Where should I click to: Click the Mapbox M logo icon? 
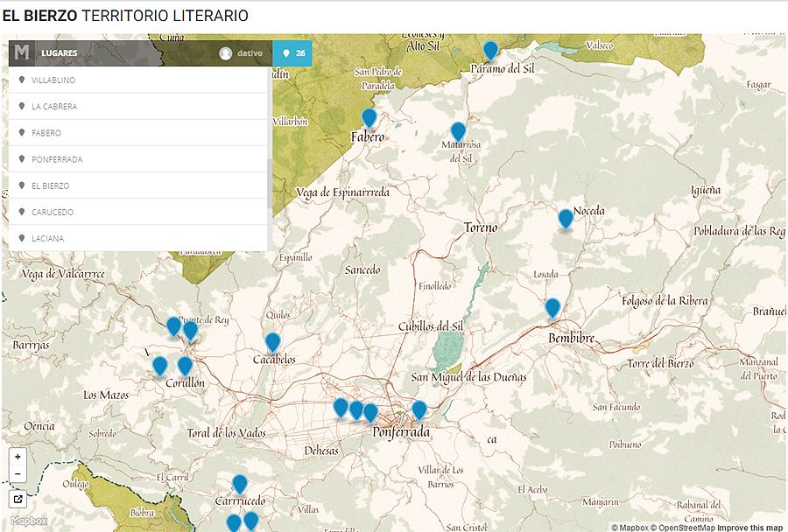click(x=22, y=53)
